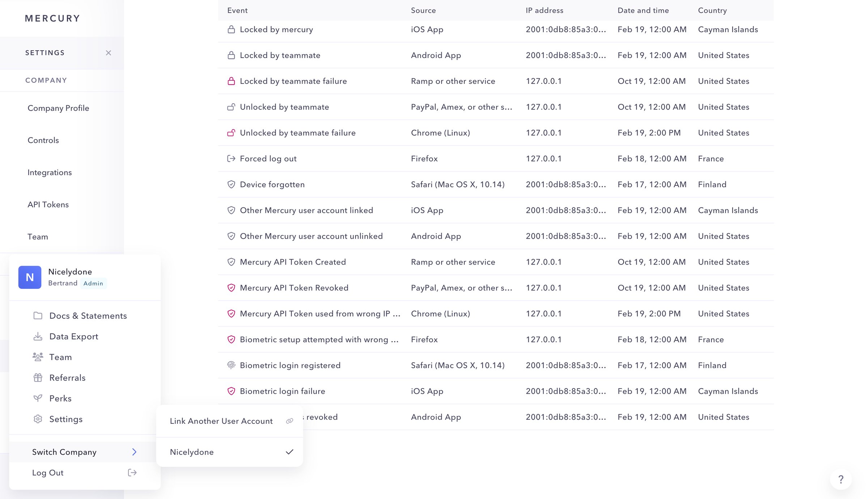Click 'Feb 18, 12:00 AM' in Forced log out row
868x499 pixels.
tap(652, 158)
